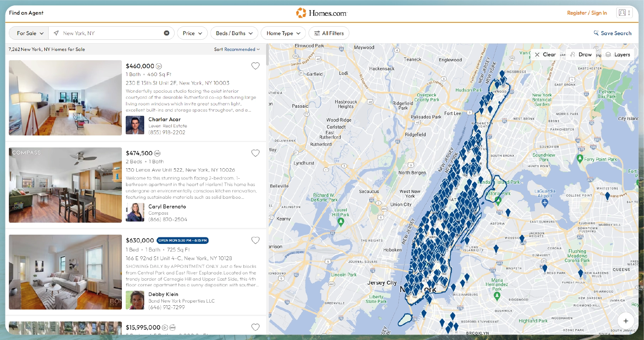Image resolution: width=644 pixels, height=340 pixels.
Task: Expand the Beds / Baths filter
Action: [x=234, y=33]
